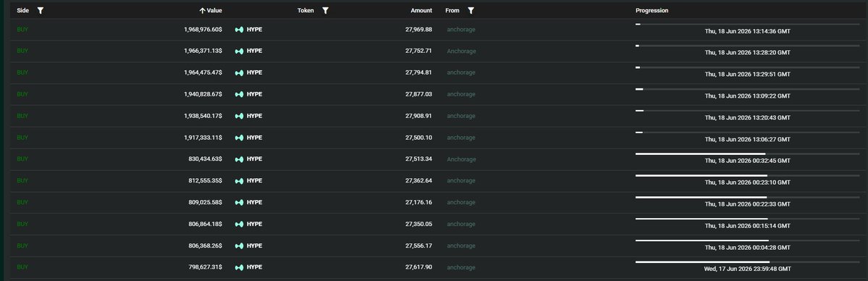Screen dimensions: 868x281
Task: Select amount 27,617.90
Action: [418, 267]
